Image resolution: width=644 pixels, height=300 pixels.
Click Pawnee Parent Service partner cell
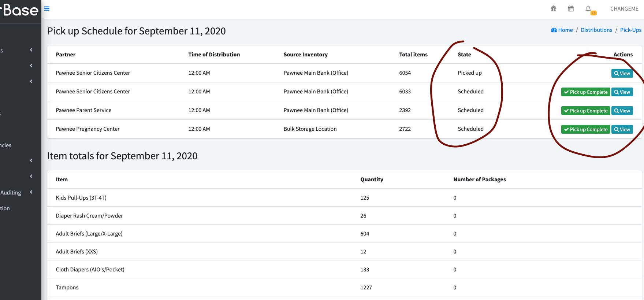coord(83,110)
